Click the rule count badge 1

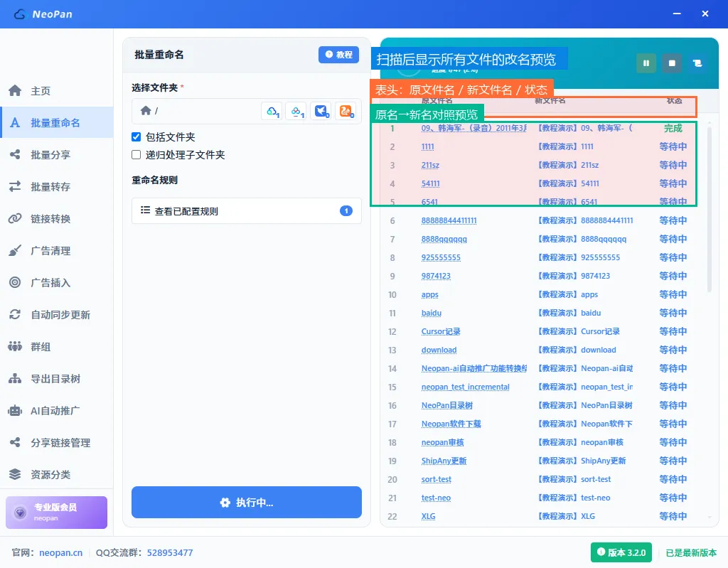(x=346, y=211)
